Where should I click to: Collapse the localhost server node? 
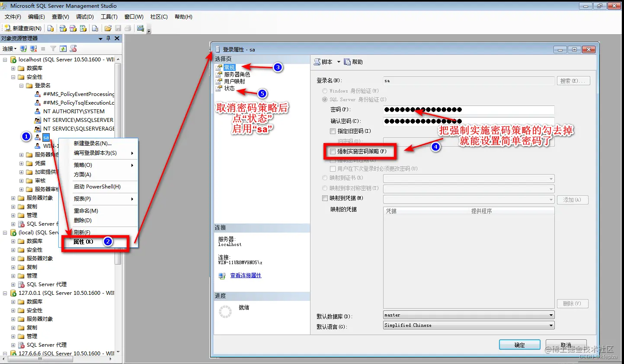(x=5, y=60)
